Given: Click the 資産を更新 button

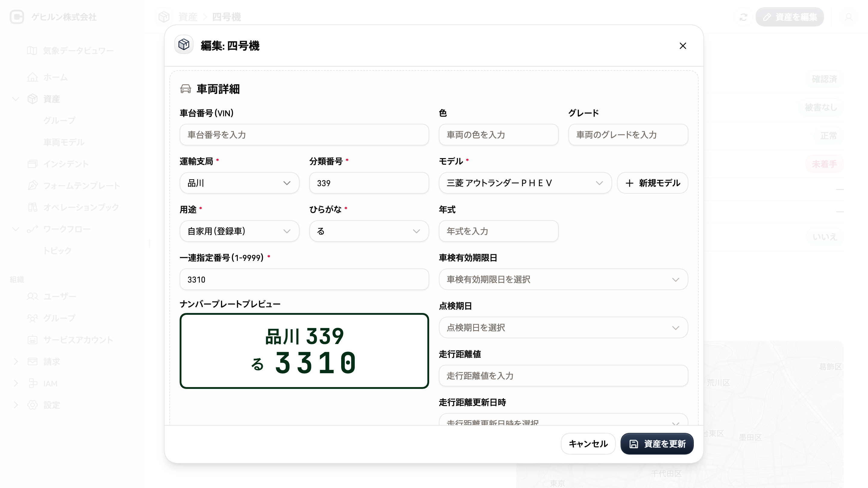Looking at the screenshot, I should coord(657,443).
